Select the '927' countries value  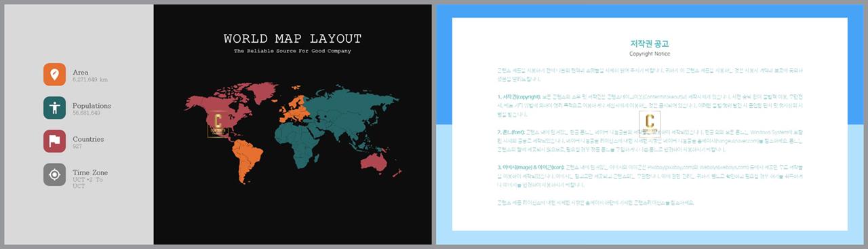[77, 147]
